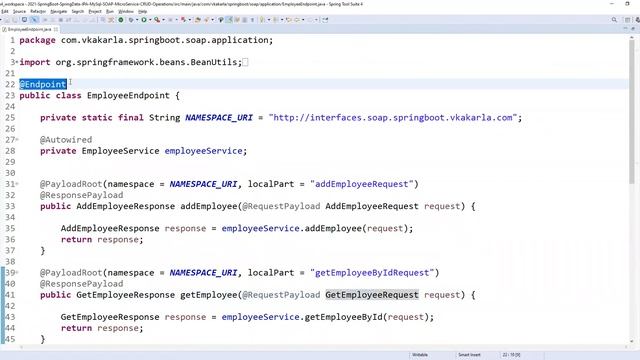Click the namespace URL string on line 25
The image size is (640, 360).
tap(393, 118)
